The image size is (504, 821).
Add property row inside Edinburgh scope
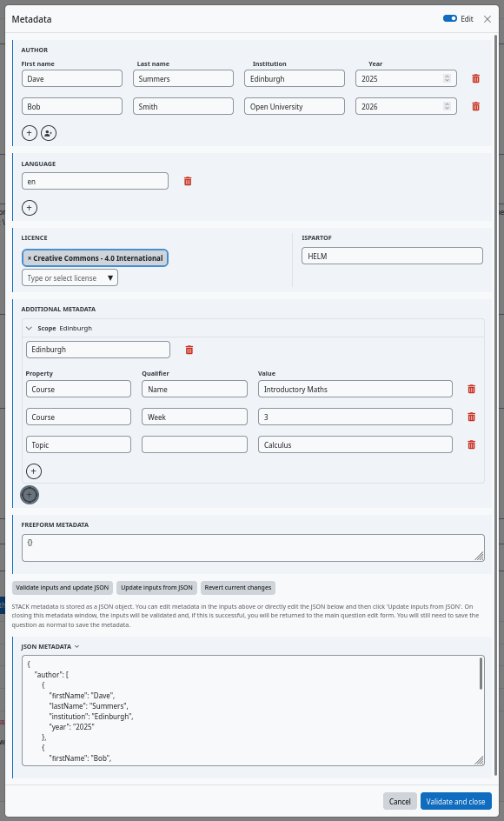click(x=34, y=471)
